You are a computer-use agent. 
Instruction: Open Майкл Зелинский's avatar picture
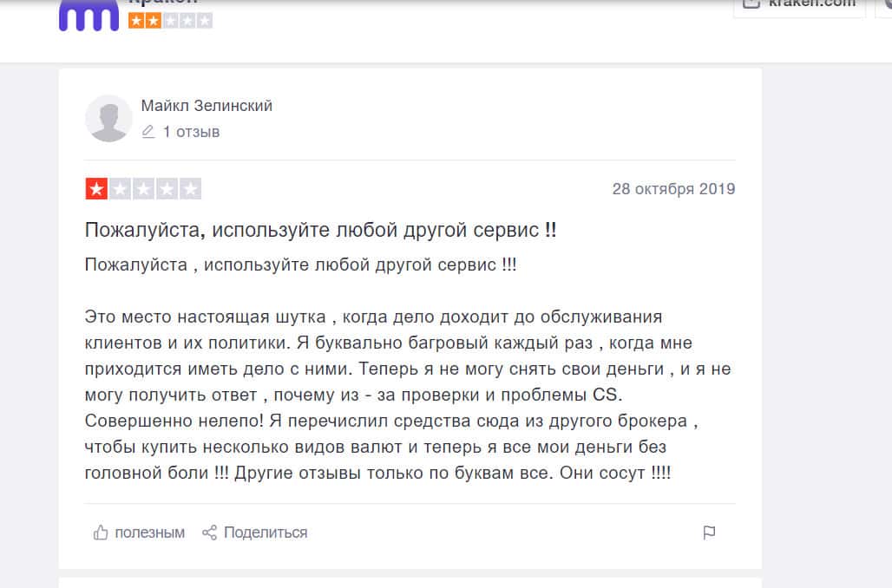pyautogui.click(x=108, y=118)
